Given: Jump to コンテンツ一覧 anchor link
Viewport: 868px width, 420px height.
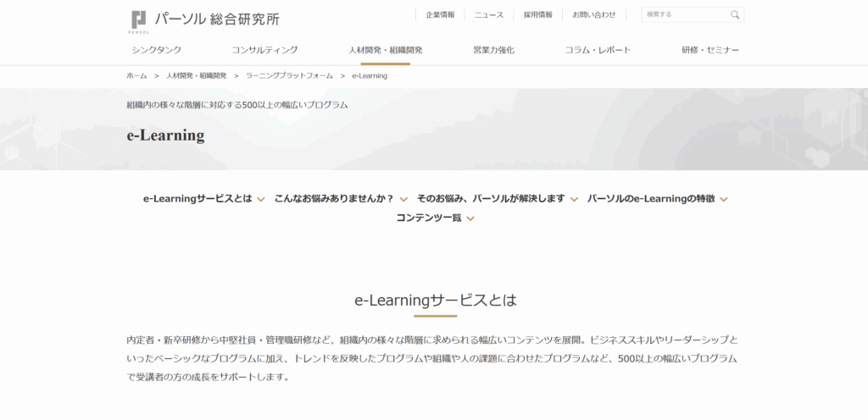Looking at the screenshot, I should coord(429,218).
